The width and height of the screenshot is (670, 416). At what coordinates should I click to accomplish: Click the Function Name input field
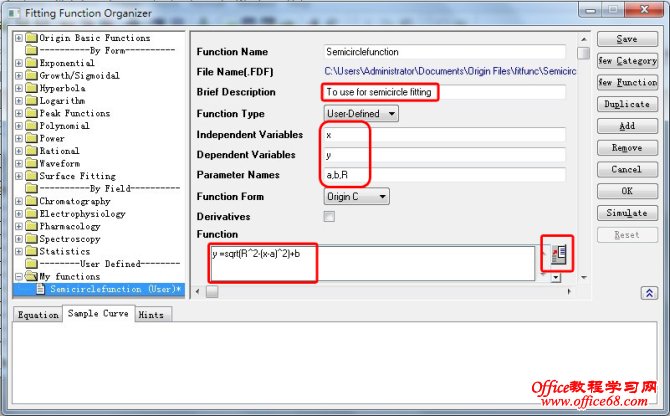point(444,52)
